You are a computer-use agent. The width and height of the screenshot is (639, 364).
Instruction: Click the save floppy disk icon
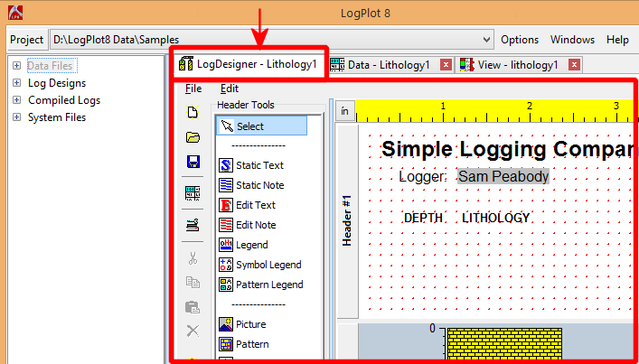[x=193, y=162]
